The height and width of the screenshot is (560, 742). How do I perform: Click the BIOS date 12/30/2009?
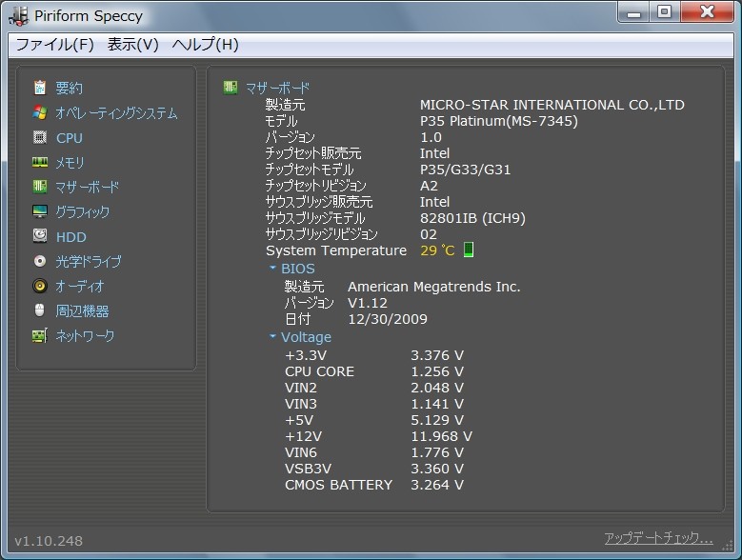pyautogui.click(x=388, y=319)
